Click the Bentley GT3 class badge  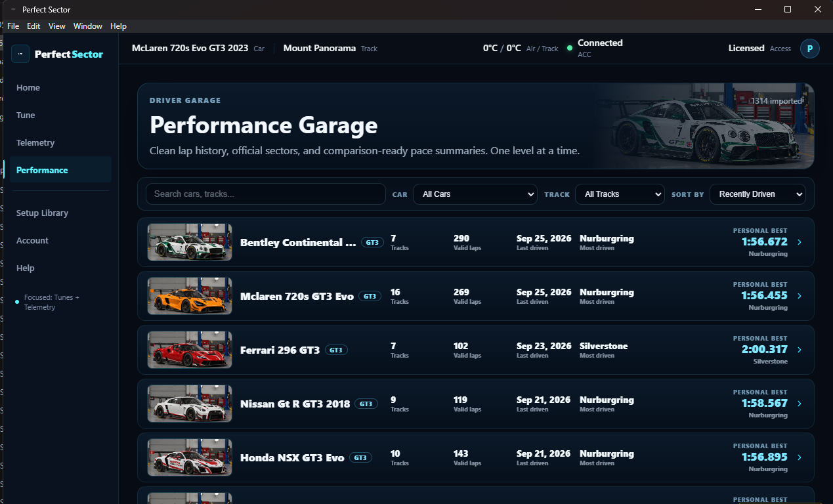tap(372, 242)
